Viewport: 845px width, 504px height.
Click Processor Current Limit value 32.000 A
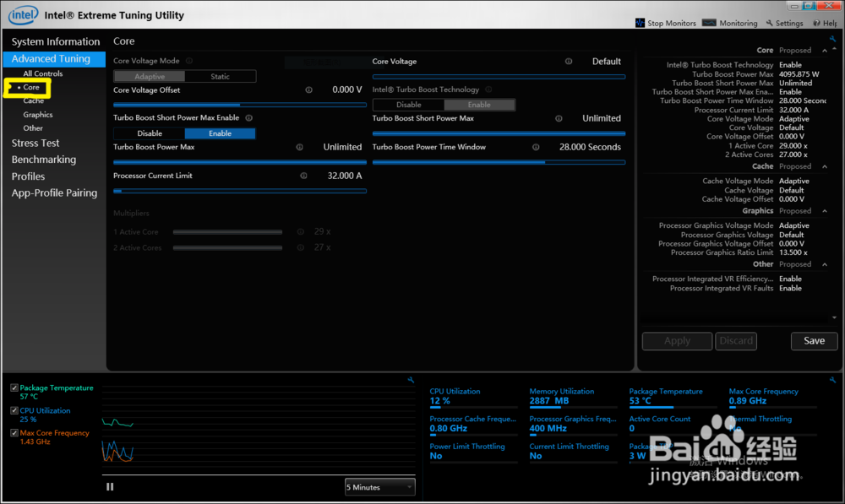click(x=345, y=176)
